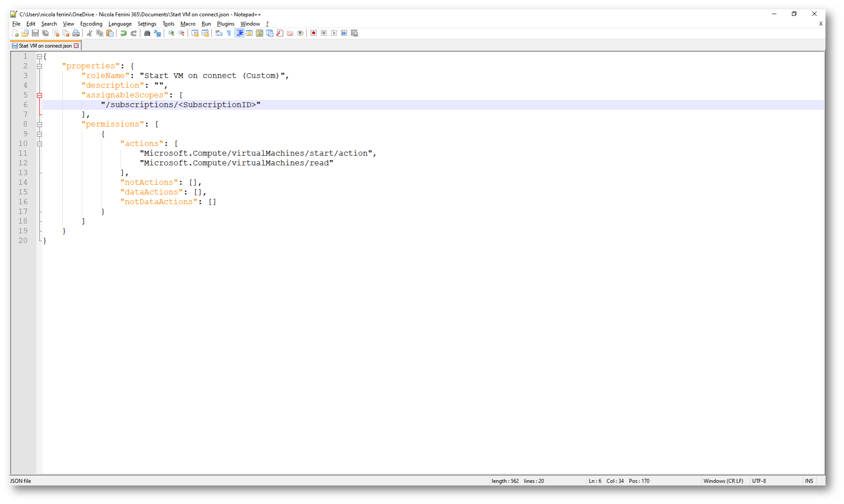
Task: Open the Replace toolbar icon
Action: pos(158,34)
